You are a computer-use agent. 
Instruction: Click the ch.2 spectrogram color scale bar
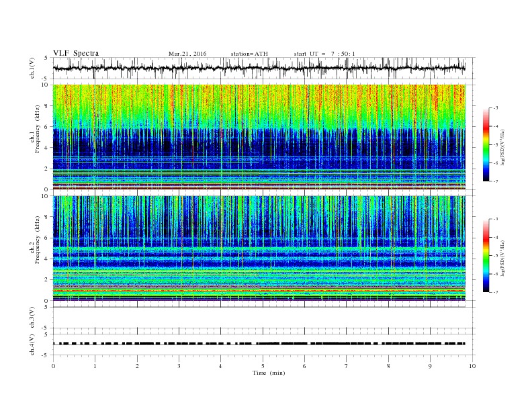[x=486, y=256]
